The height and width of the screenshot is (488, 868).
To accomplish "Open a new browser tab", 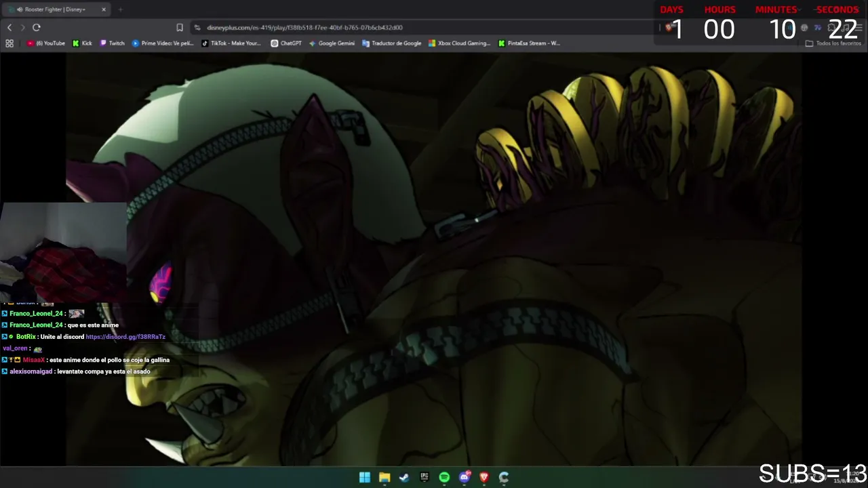I will coord(120,9).
